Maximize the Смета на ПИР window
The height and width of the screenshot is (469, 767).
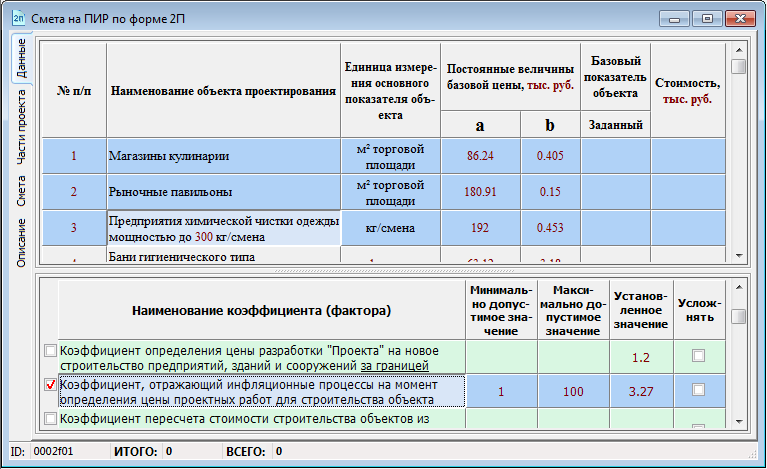click(707, 19)
